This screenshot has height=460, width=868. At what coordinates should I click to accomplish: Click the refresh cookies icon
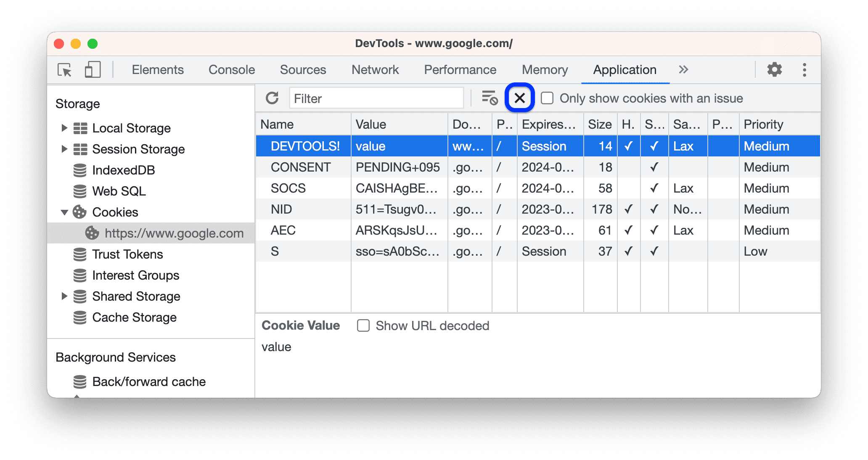coord(272,98)
